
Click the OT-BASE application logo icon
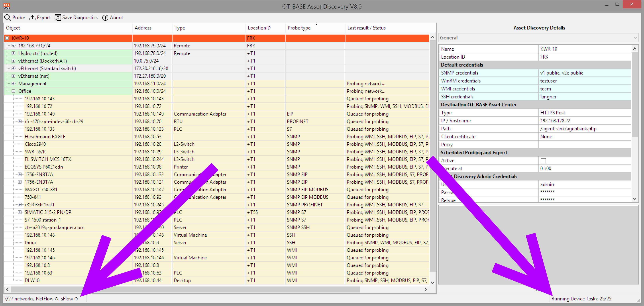coord(7,6)
